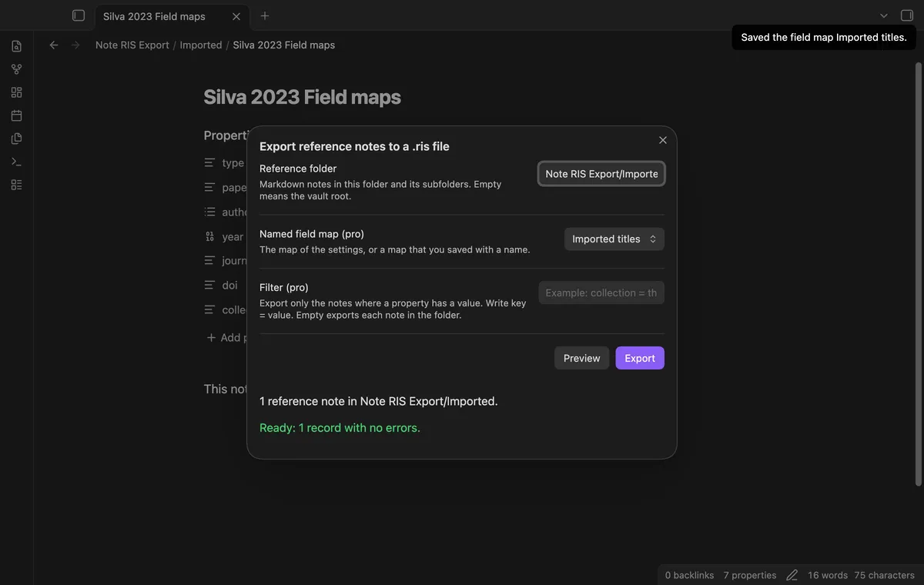
Task: Open the command palette ribbon icon
Action: 16,162
